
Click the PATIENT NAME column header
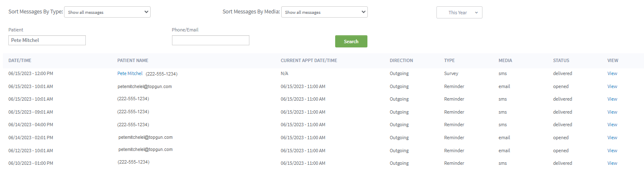pos(133,60)
